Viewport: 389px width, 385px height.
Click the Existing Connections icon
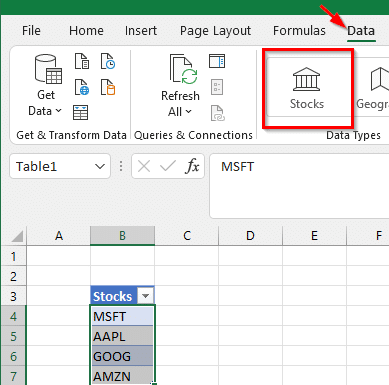pyautogui.click(x=108, y=87)
